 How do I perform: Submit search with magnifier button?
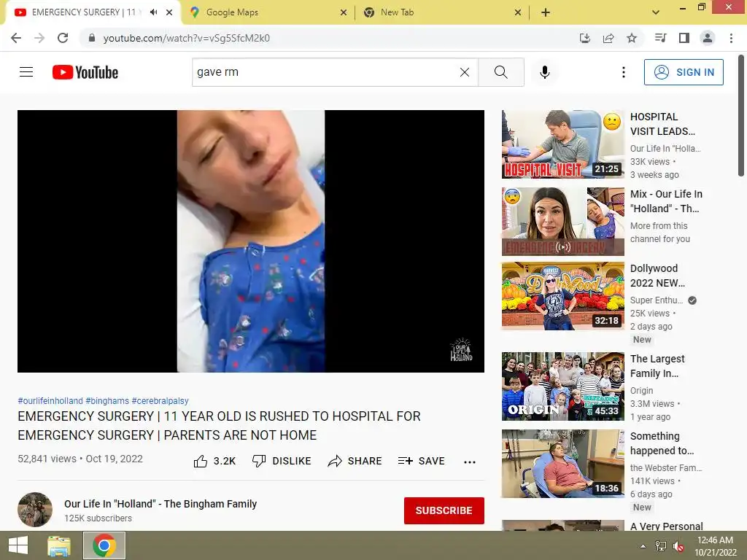tap(500, 72)
